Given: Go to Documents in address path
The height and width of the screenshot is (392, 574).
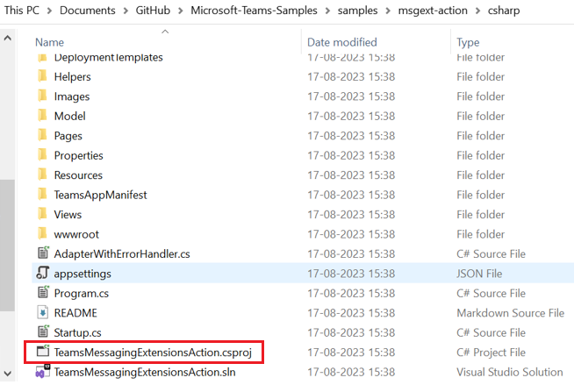Looking at the screenshot, I should point(88,11).
